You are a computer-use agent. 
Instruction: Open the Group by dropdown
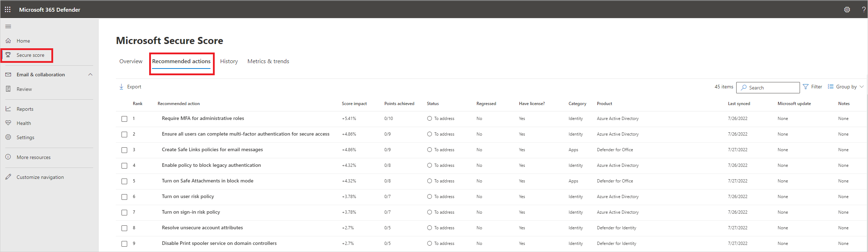pyautogui.click(x=846, y=87)
